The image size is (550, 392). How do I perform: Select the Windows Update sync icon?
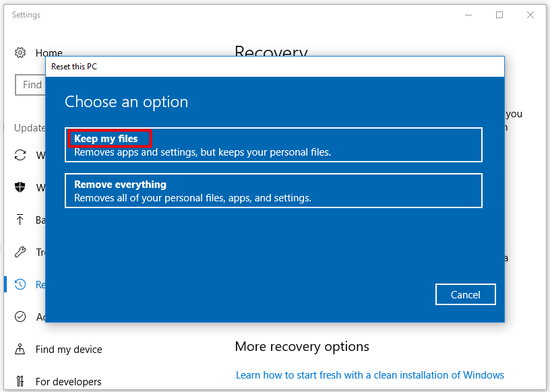(x=21, y=155)
